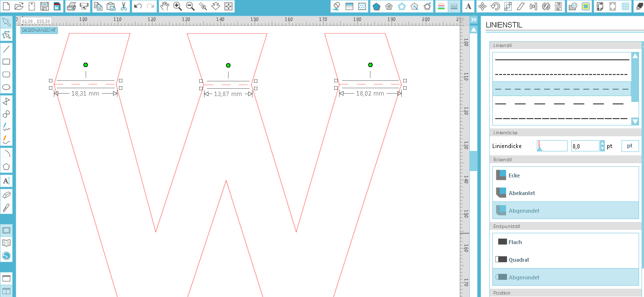This screenshot has width=644, height=297.
Task: Activate the hand pan tool
Action: pyautogui.click(x=164, y=6)
